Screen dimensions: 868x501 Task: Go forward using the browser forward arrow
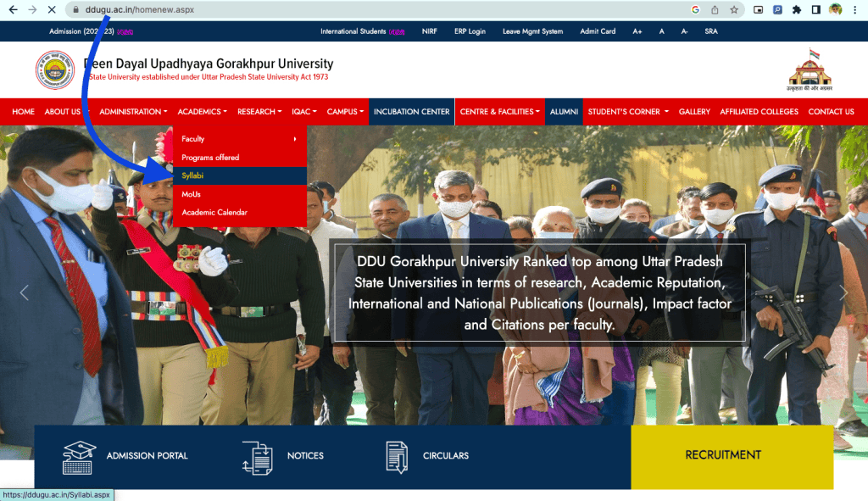pos(32,9)
